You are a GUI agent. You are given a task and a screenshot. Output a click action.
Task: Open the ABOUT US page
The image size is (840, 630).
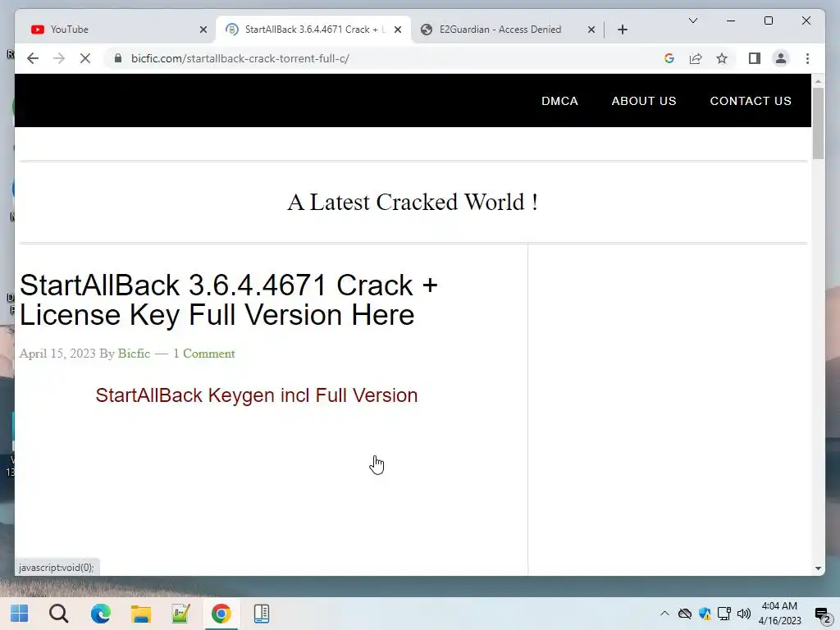[644, 101]
